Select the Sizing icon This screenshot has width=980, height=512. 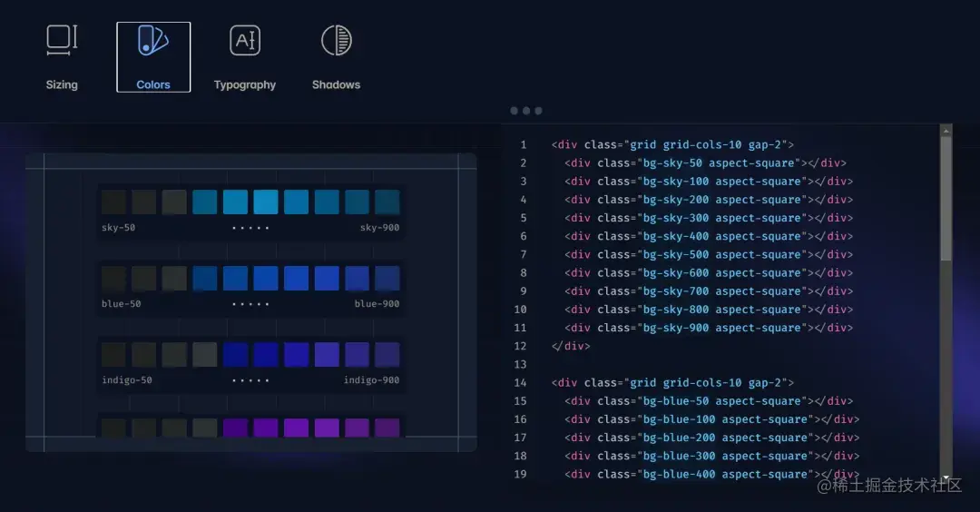click(62, 41)
